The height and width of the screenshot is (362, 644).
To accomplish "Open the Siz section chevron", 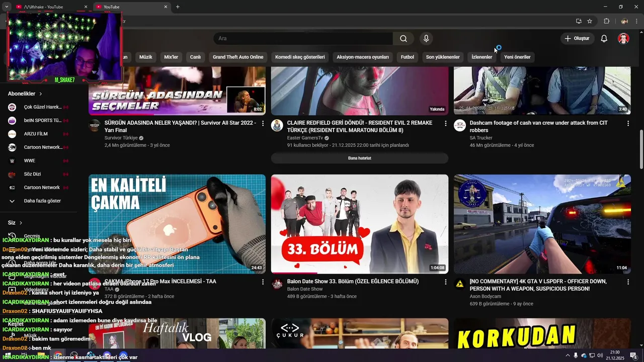I will coord(21,223).
